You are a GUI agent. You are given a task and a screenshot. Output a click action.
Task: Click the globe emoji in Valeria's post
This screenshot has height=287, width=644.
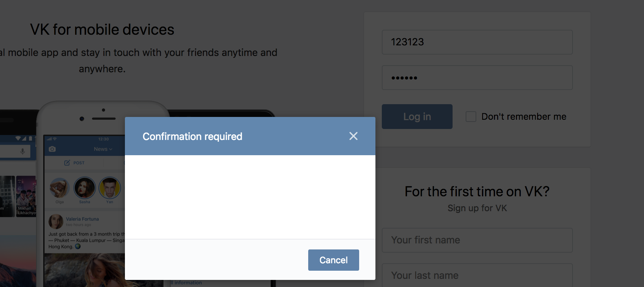click(x=78, y=246)
